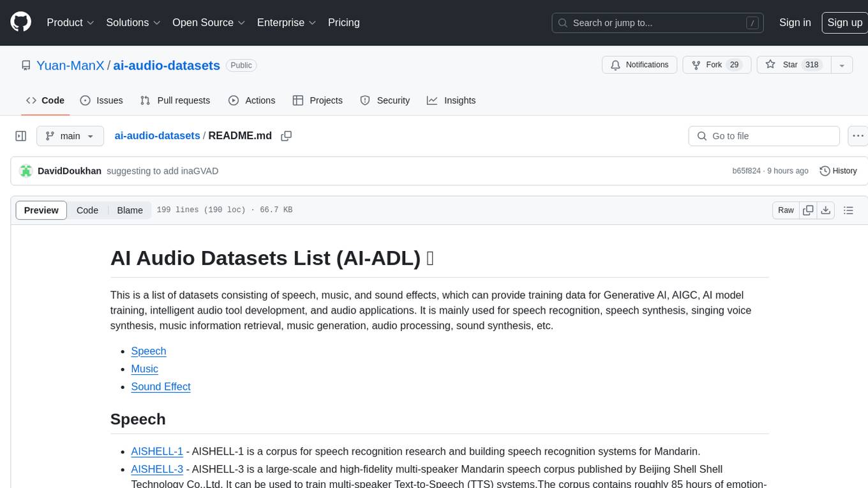868x488 pixels.
Task: Click the fork count 29
Action: click(x=734, y=65)
